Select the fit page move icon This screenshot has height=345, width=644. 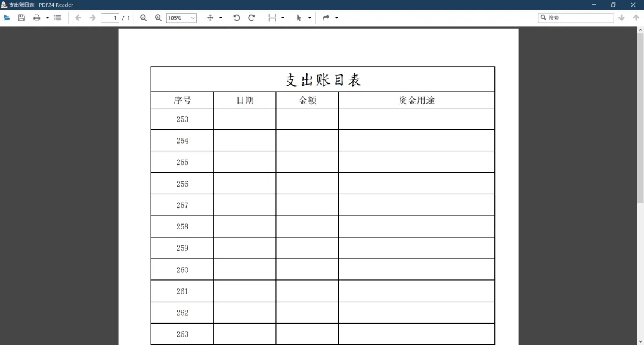[x=210, y=18]
